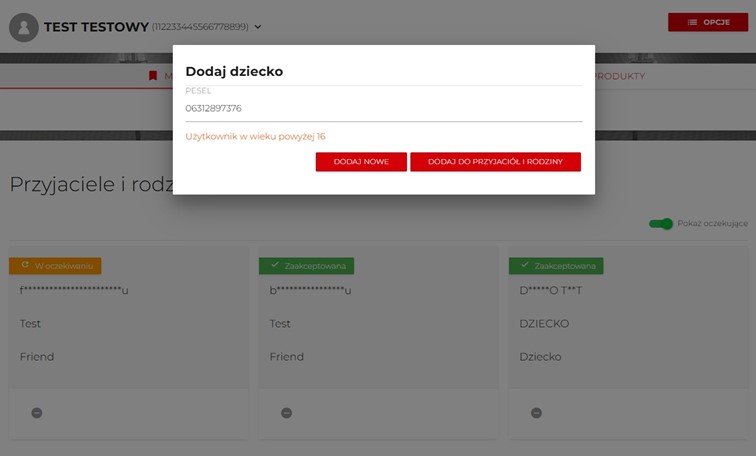Click remove icon on the middle accepted card

click(286, 413)
